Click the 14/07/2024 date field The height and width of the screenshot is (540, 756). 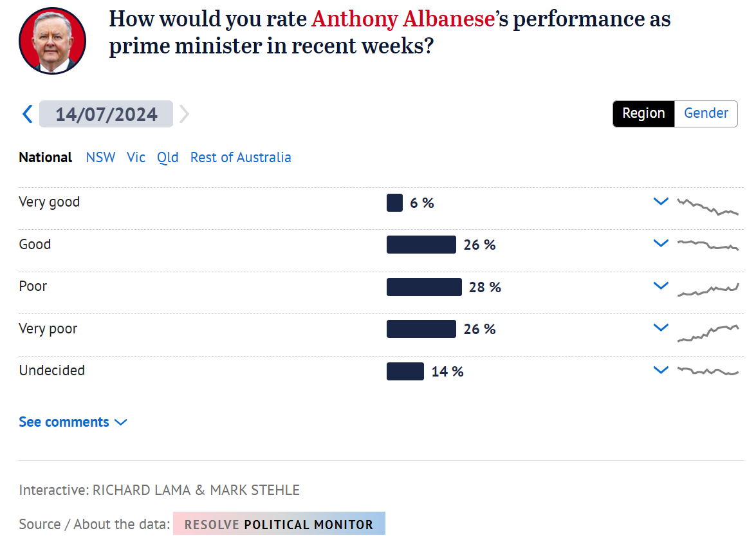(106, 114)
